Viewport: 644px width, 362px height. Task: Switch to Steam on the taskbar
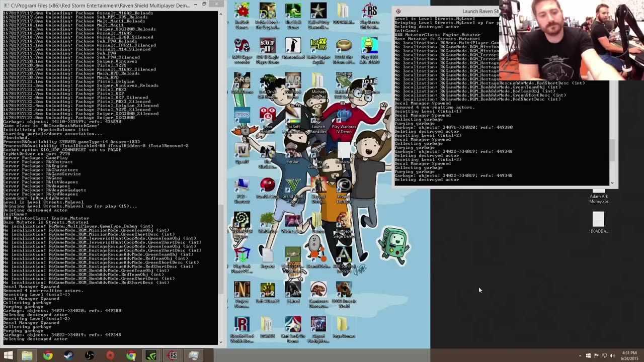68,355
